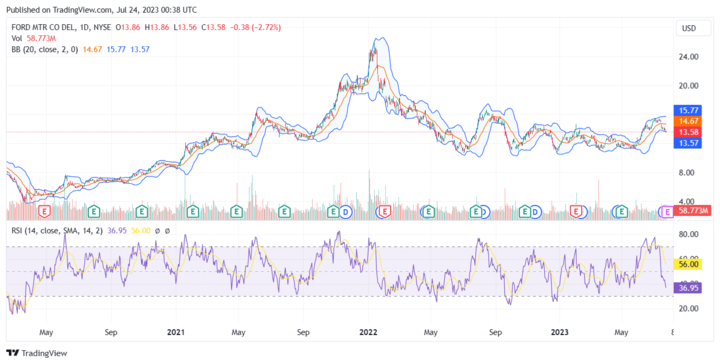Image resolution: width=720 pixels, height=364 pixels.
Task: Click the 2023 label on the time axis
Action: tap(560, 332)
